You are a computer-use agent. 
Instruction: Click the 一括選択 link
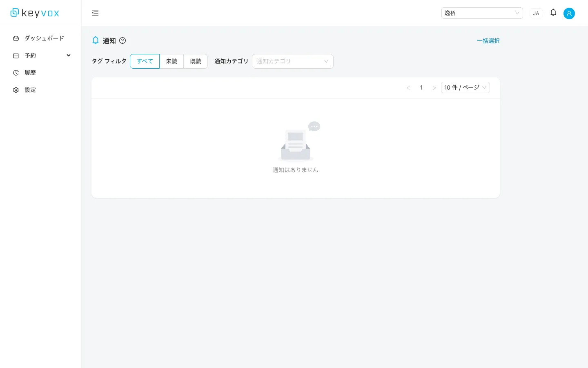point(488,40)
